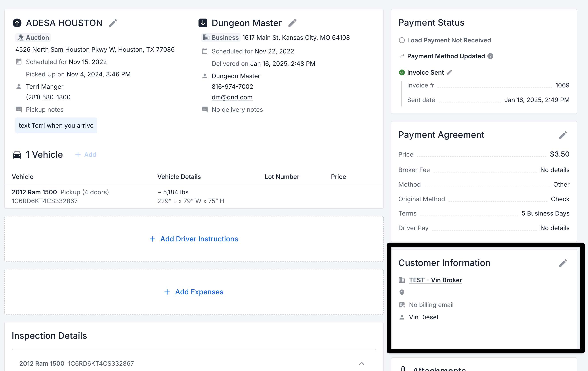Click the Vehicle Details column header
588x371 pixels.
point(179,177)
